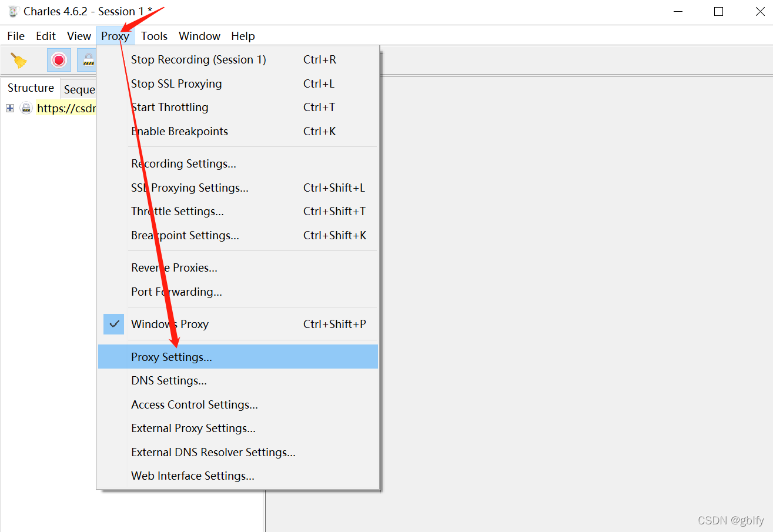Toggle the SSL proxying padlock toolbar icon

click(x=88, y=60)
